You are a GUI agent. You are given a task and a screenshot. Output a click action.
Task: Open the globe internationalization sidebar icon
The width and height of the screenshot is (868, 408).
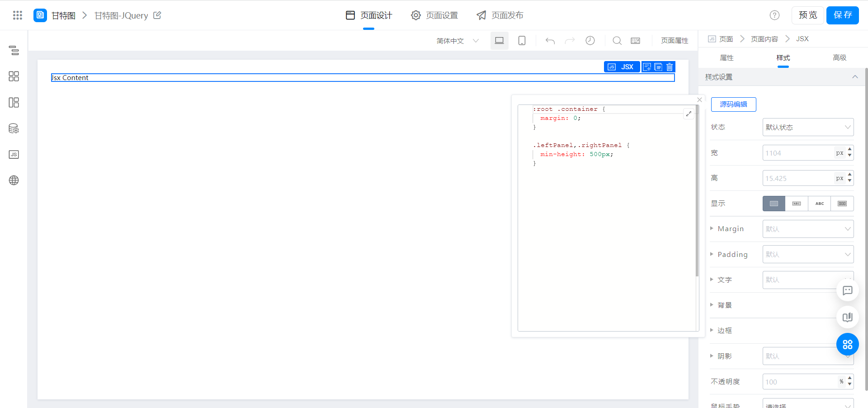[14, 180]
